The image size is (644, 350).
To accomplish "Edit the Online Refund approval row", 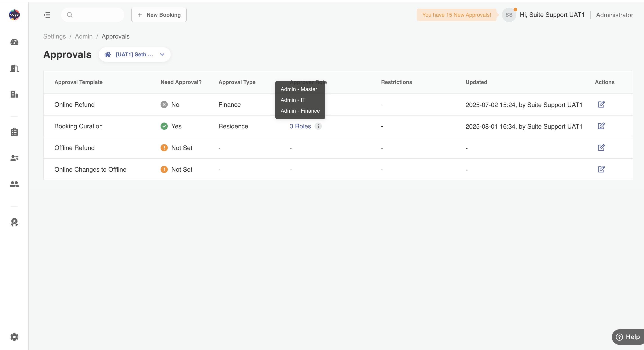I will pyautogui.click(x=601, y=105).
